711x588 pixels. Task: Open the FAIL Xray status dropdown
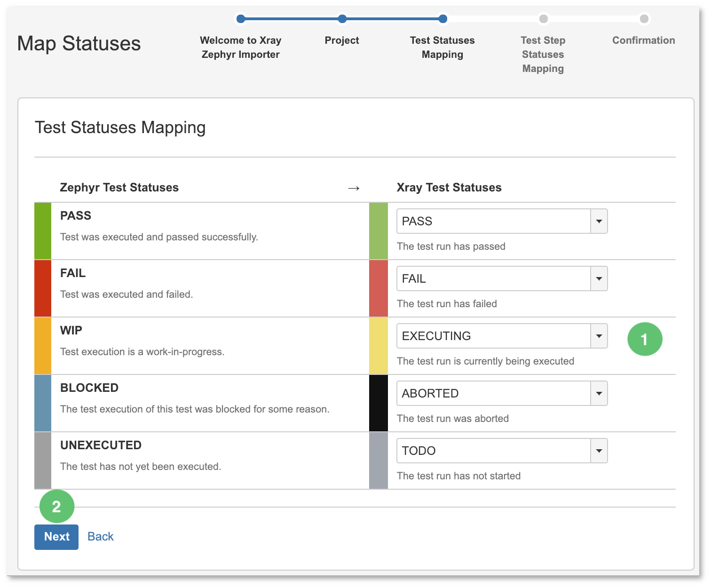(x=502, y=278)
